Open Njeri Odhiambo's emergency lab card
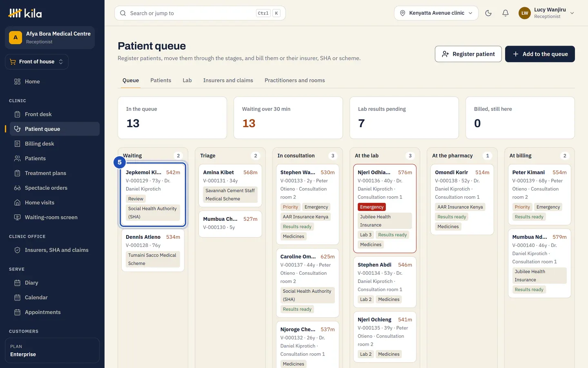Screen dimensions: 588x368 click(x=385, y=209)
